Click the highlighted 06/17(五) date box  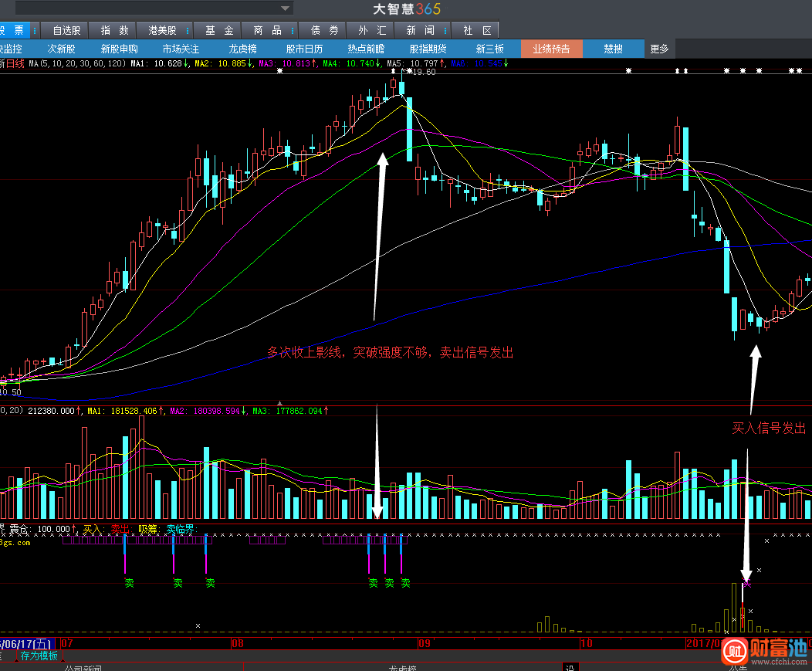27,644
